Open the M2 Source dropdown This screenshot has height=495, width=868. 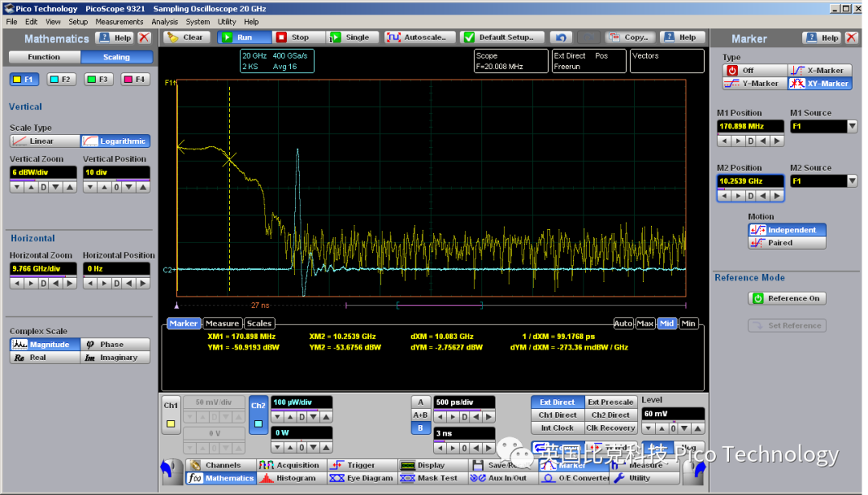tap(851, 180)
